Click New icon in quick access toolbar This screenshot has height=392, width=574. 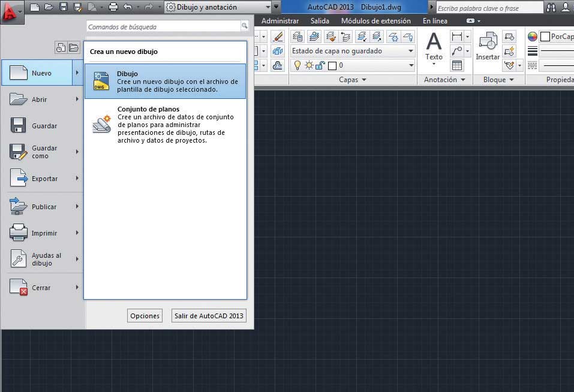coord(34,7)
